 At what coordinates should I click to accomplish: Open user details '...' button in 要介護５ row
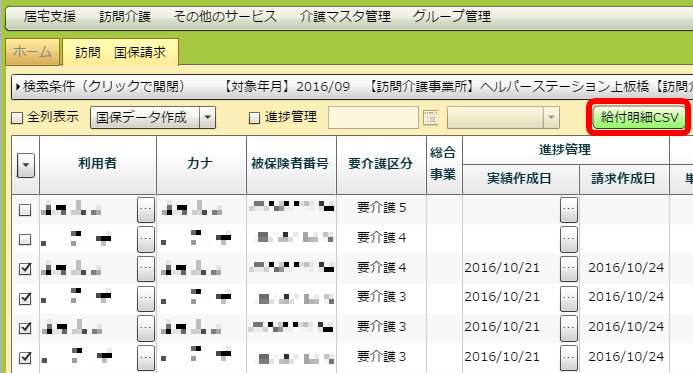pyautogui.click(x=146, y=209)
